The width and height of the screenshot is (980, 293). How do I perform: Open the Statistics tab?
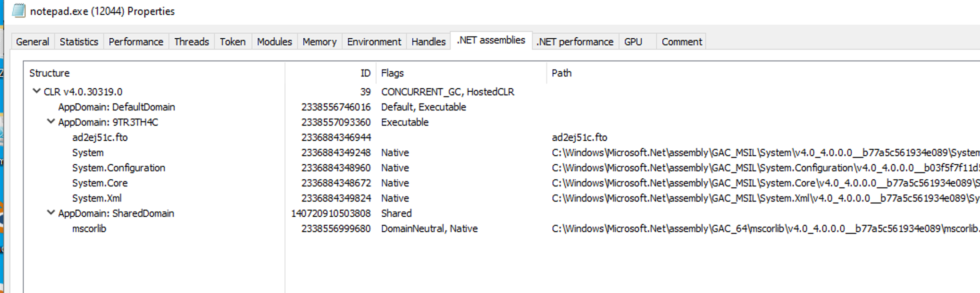79,42
